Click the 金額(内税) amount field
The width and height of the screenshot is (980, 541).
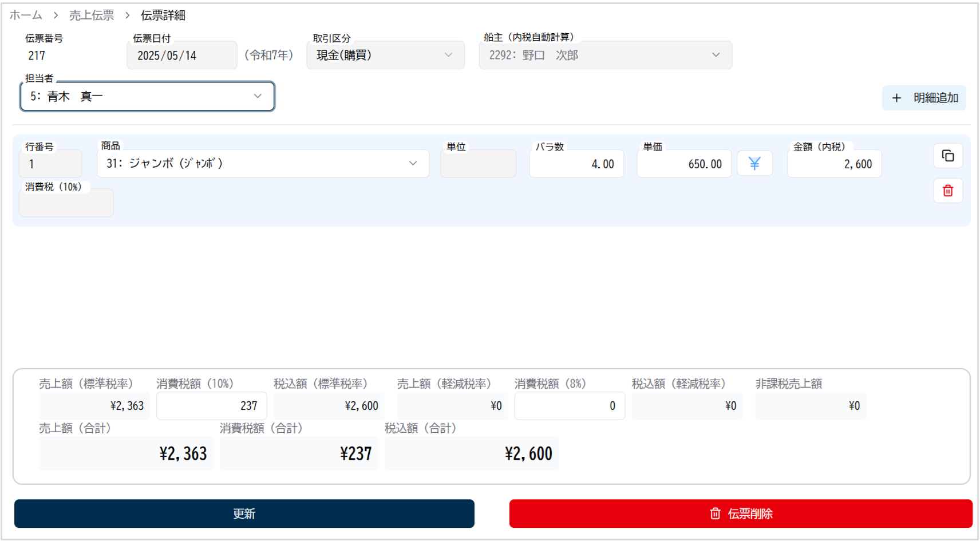click(833, 164)
